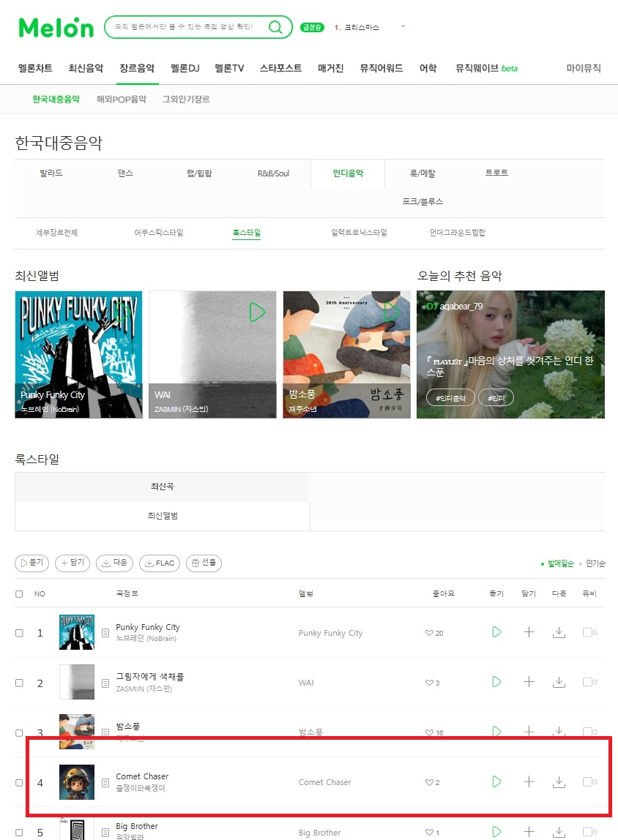The width and height of the screenshot is (618, 840).
Task: Play the WAI album from thumbnail
Action: pos(257,312)
